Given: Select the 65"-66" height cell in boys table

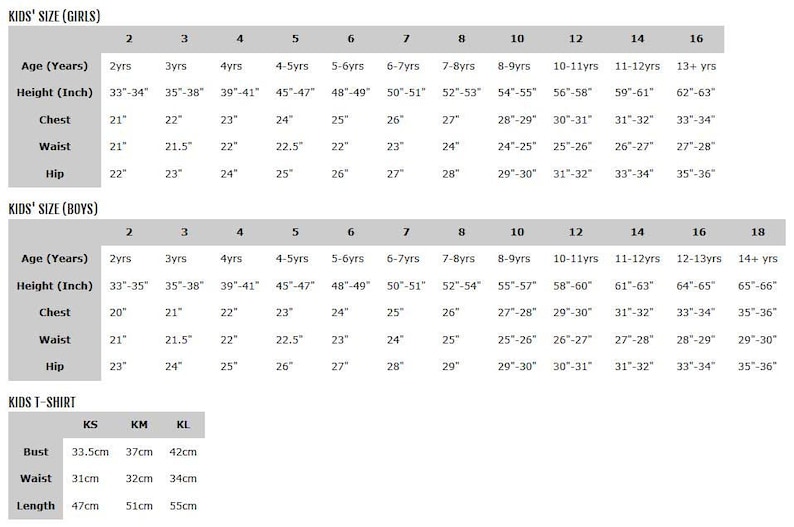Looking at the screenshot, I should tap(757, 286).
